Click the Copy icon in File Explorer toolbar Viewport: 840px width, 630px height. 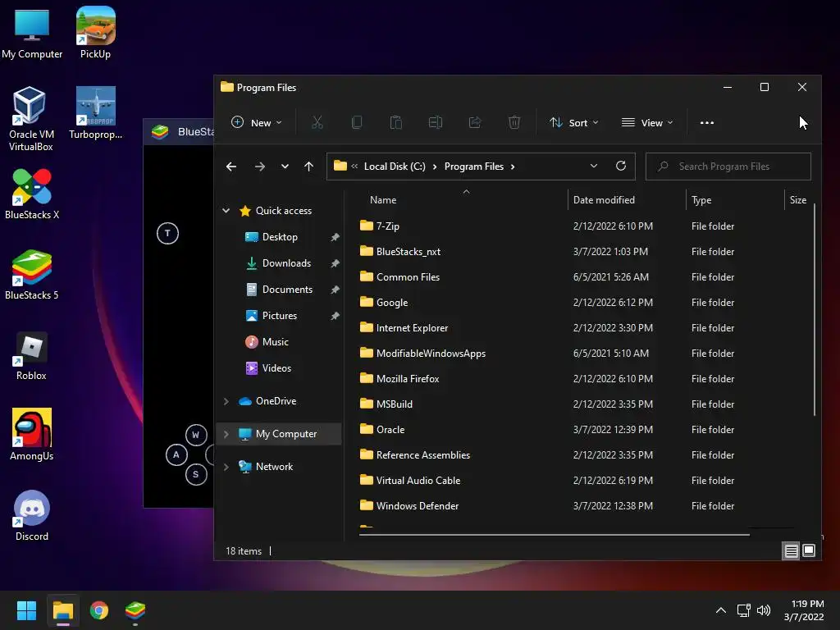[x=356, y=123]
